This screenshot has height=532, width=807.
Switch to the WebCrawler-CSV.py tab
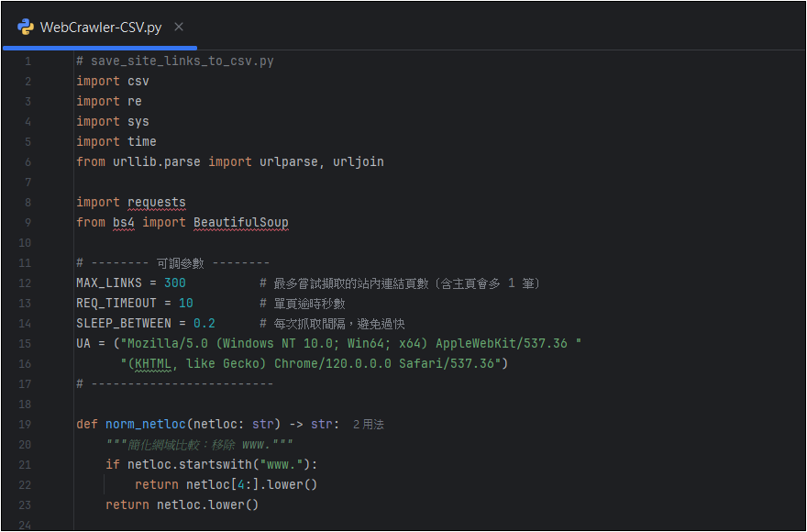pyautogui.click(x=100, y=27)
